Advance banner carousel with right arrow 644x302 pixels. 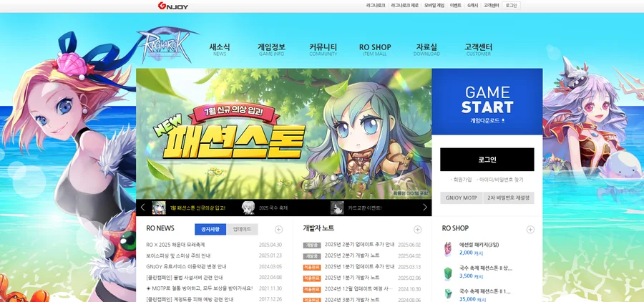click(x=425, y=208)
